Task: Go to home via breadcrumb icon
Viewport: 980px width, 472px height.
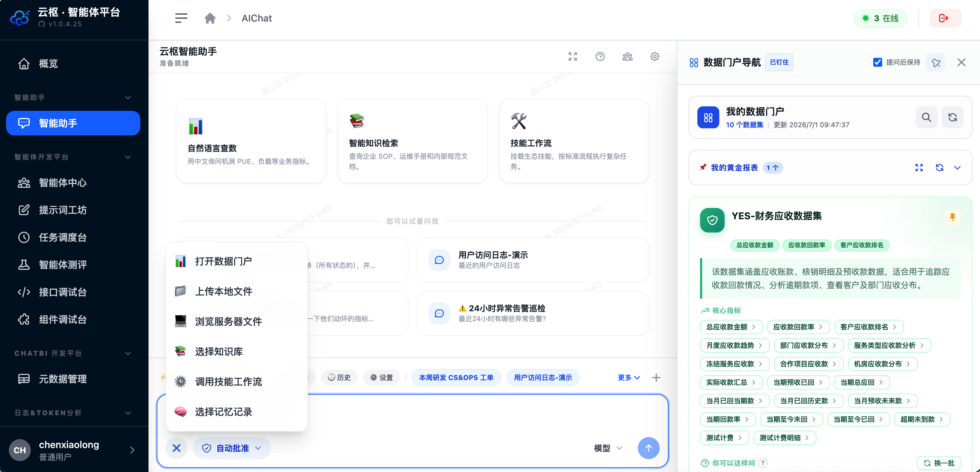Action: pyautogui.click(x=210, y=18)
